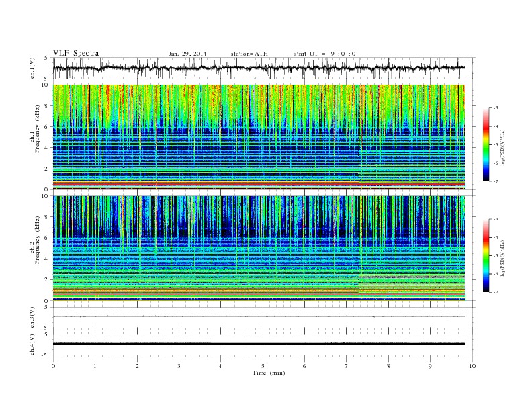Click the "6" kHz tick on the ch.2 spectrogram axis
The width and height of the screenshot is (532, 411).
(46, 238)
